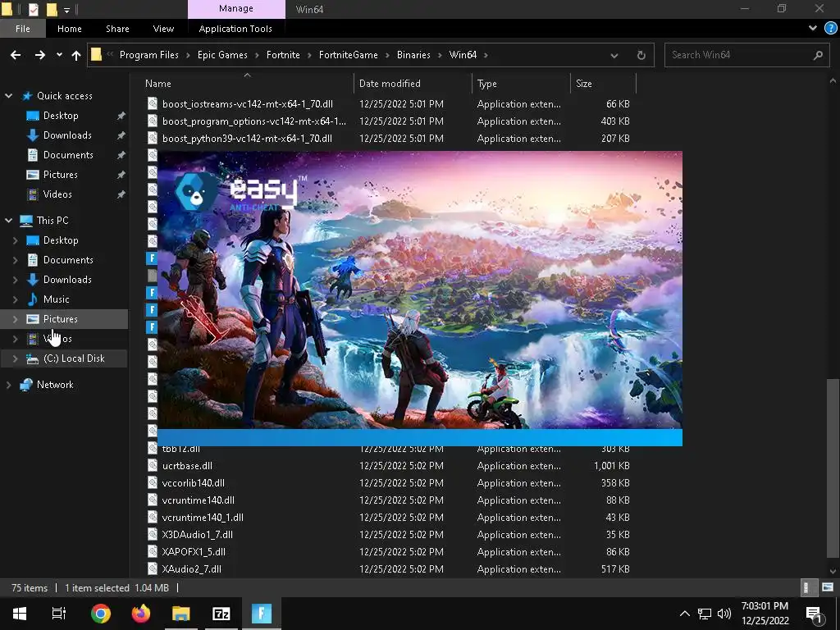This screenshot has height=630, width=840.
Task: Open Downloads in Quick access
Action: pyautogui.click(x=67, y=135)
